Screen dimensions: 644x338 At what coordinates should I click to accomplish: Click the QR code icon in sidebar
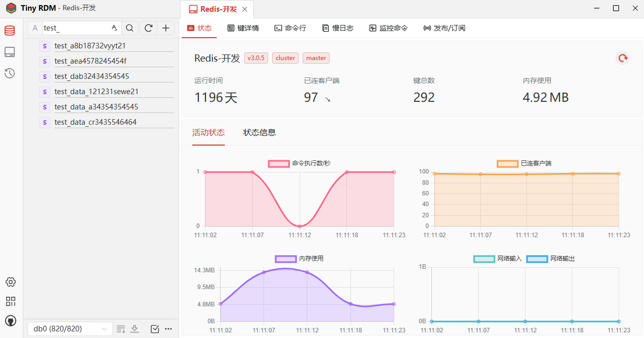point(10,301)
